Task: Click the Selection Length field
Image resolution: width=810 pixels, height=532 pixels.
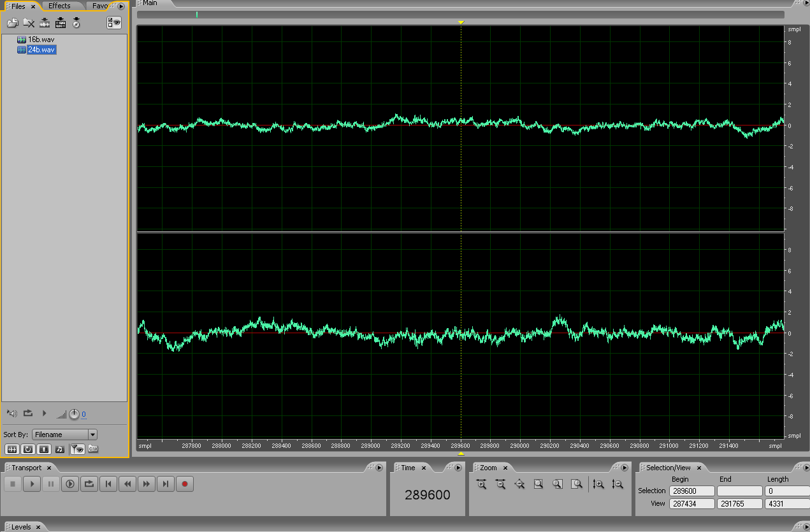Action: [x=787, y=491]
